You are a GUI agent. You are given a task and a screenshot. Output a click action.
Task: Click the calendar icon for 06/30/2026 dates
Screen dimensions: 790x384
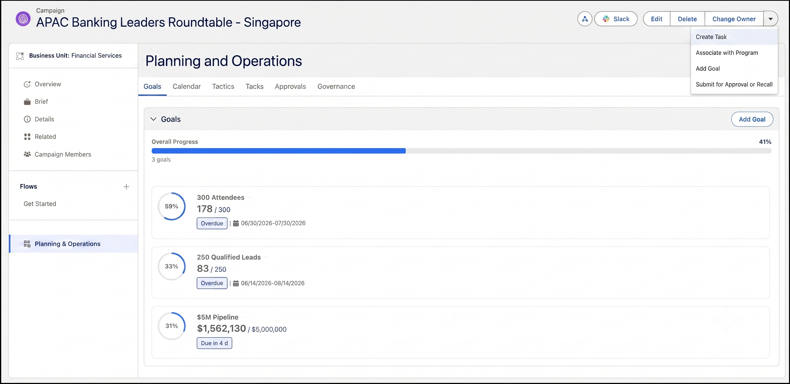[x=236, y=223]
